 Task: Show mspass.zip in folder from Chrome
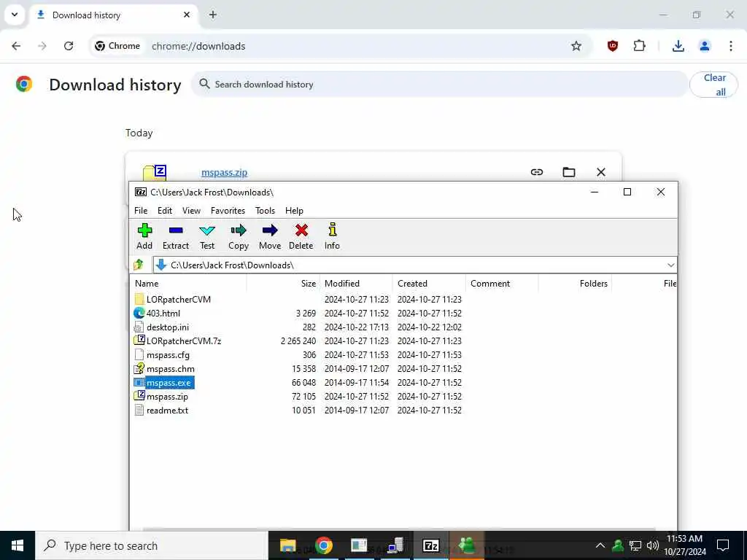[569, 172]
